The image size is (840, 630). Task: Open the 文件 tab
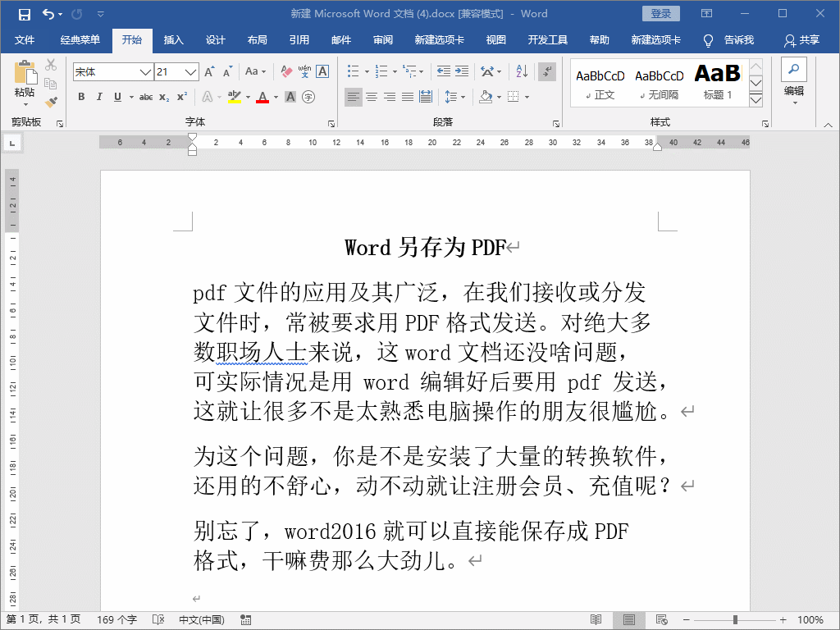click(24, 40)
